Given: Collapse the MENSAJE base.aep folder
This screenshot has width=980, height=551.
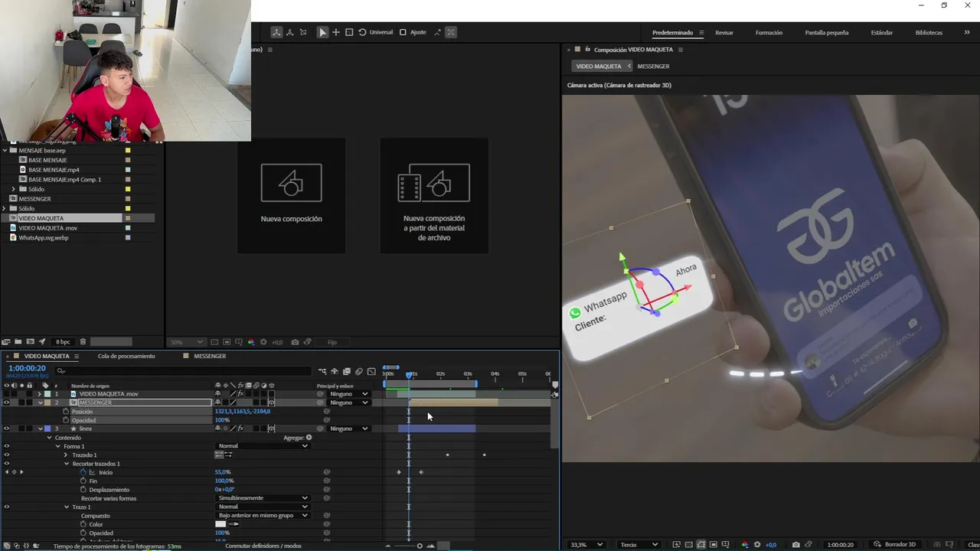Looking at the screenshot, I should click(x=5, y=151).
